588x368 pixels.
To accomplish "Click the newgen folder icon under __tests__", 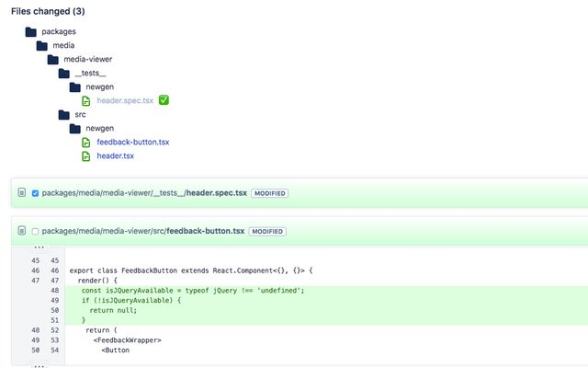I will point(75,87).
